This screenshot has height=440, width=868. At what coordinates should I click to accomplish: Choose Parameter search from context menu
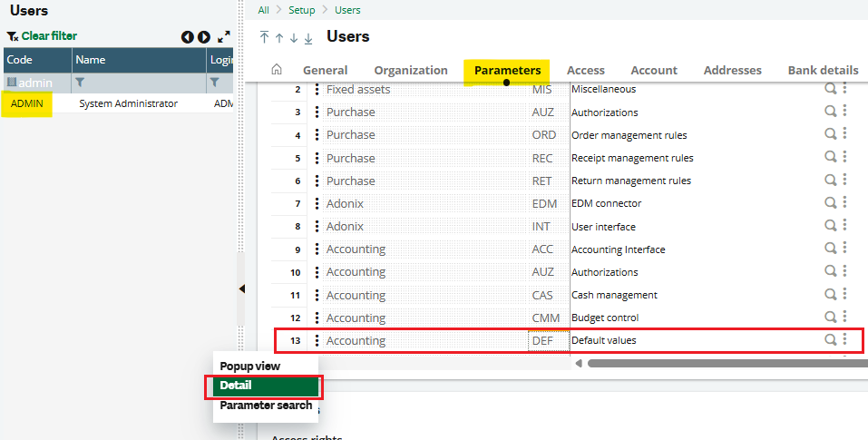click(x=266, y=406)
